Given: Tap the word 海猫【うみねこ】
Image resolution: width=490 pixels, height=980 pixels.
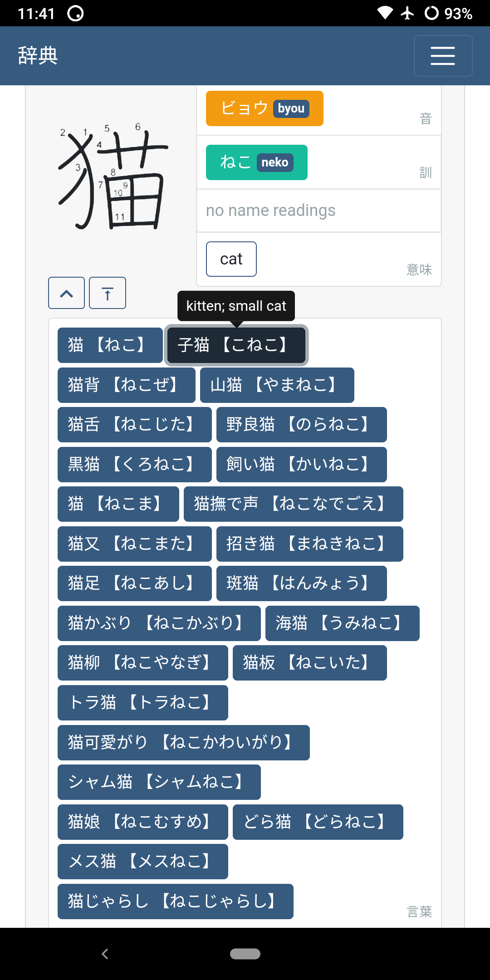Looking at the screenshot, I should click(x=342, y=623).
